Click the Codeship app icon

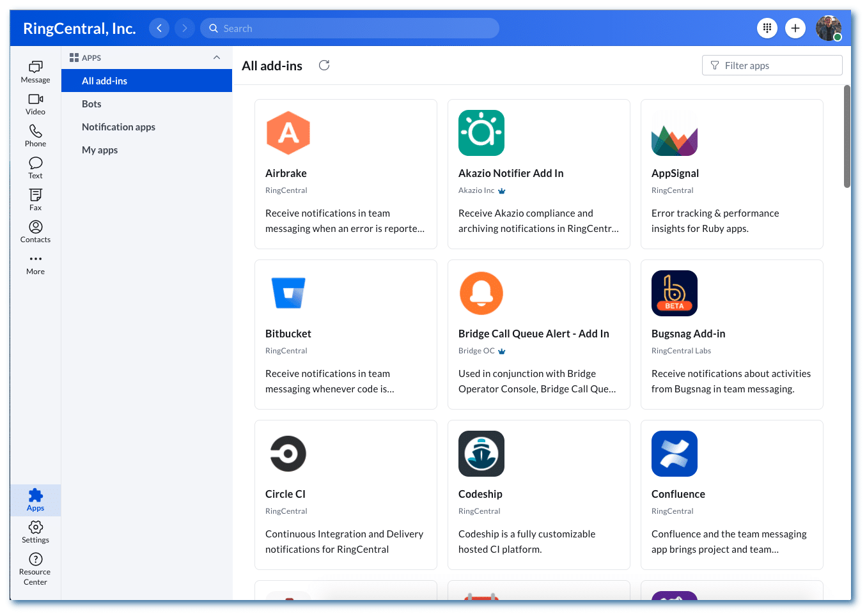[x=481, y=454]
